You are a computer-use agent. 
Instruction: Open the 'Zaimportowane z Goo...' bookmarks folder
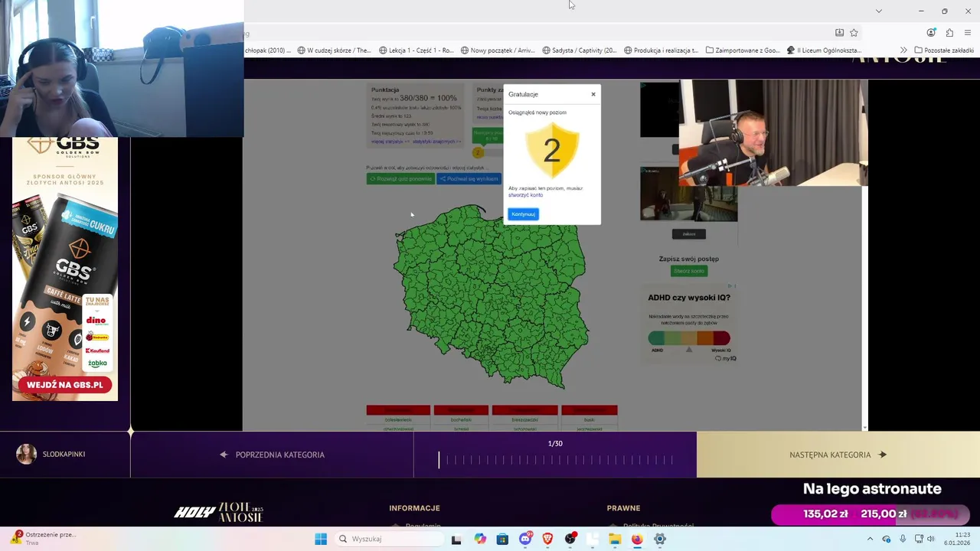(x=743, y=51)
